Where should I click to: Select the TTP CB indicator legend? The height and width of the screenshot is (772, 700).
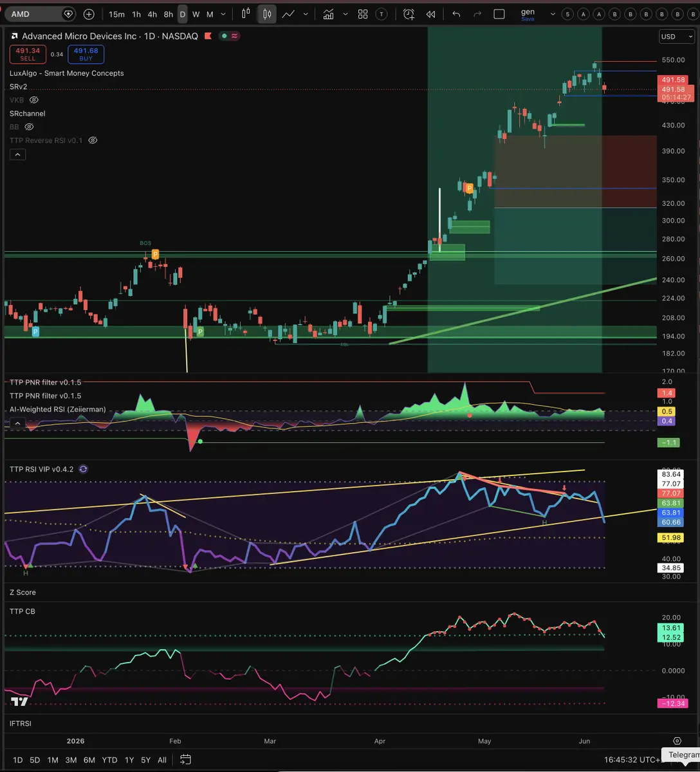[23, 611]
